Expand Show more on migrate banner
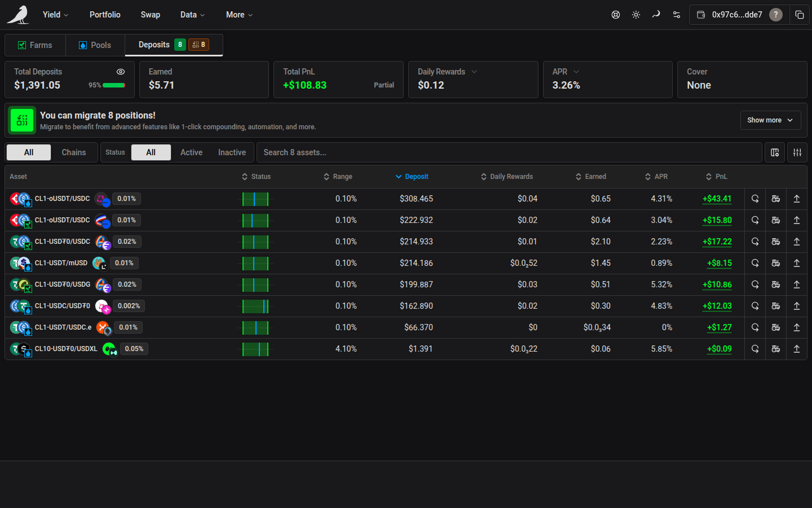The height and width of the screenshot is (508, 812). 770,120
